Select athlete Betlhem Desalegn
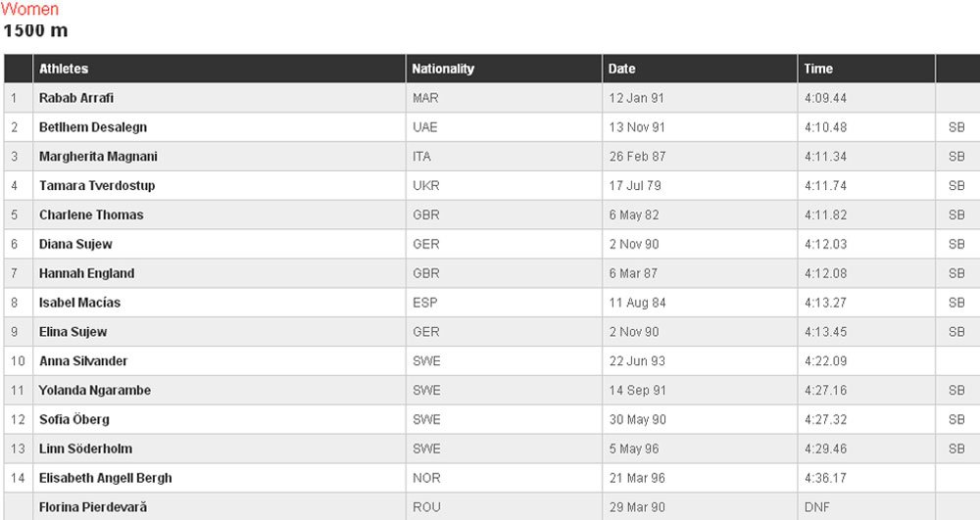Viewport: 980px width, 520px height. [93, 127]
